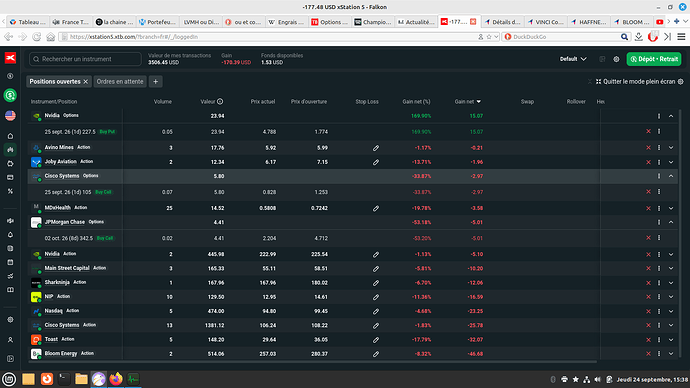Image resolution: width=690 pixels, height=388 pixels.
Task: Open the Default layout dropdown
Action: coord(573,59)
